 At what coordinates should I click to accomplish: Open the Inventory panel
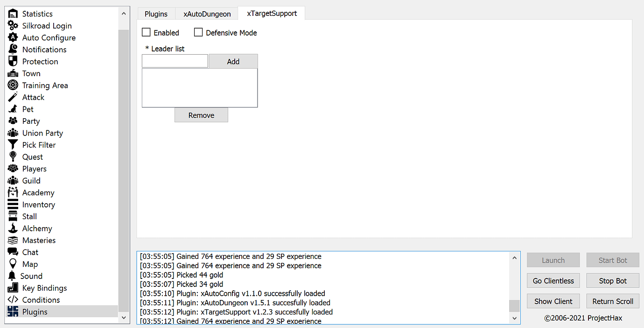38,204
